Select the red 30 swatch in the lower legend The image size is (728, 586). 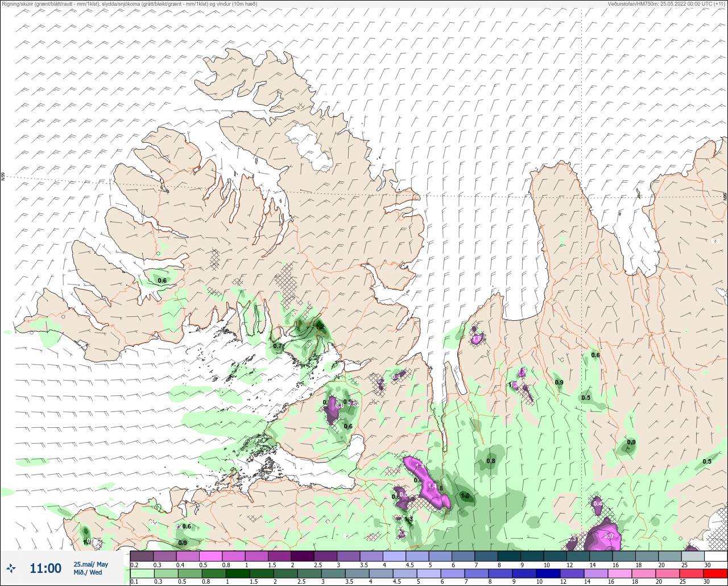click(x=715, y=573)
